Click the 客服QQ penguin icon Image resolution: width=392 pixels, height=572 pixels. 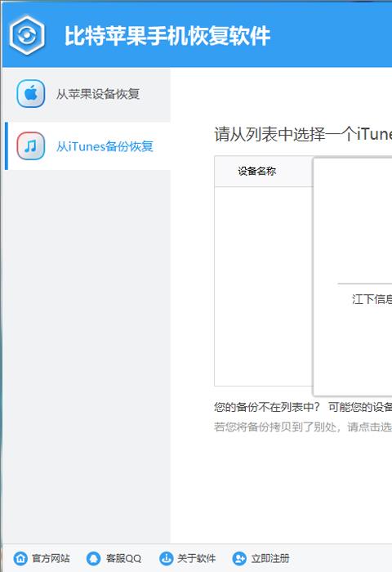pos(93,558)
